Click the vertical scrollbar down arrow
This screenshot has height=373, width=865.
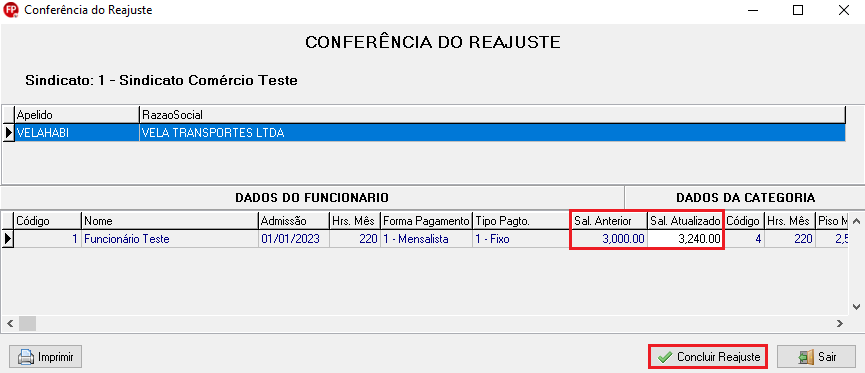click(856, 306)
